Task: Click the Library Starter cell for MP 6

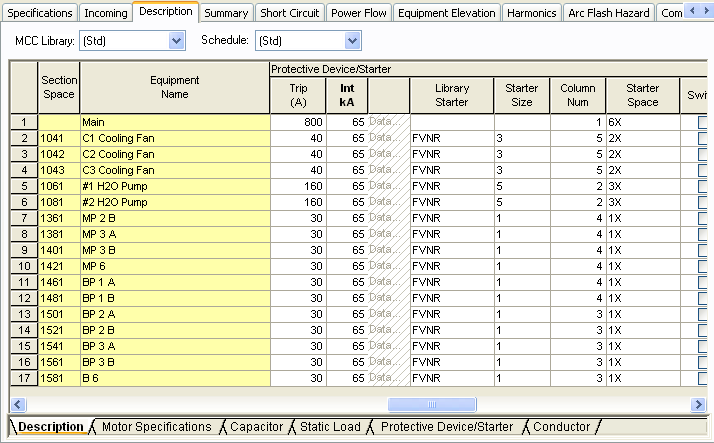Action: 451,266
